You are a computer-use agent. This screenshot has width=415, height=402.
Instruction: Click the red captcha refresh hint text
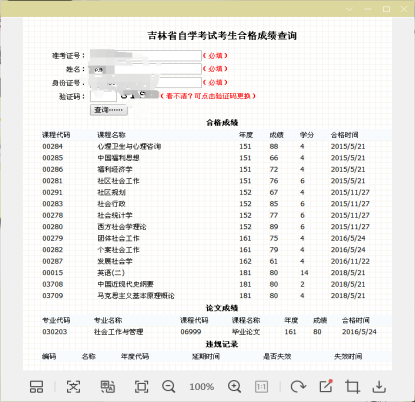tap(208, 96)
